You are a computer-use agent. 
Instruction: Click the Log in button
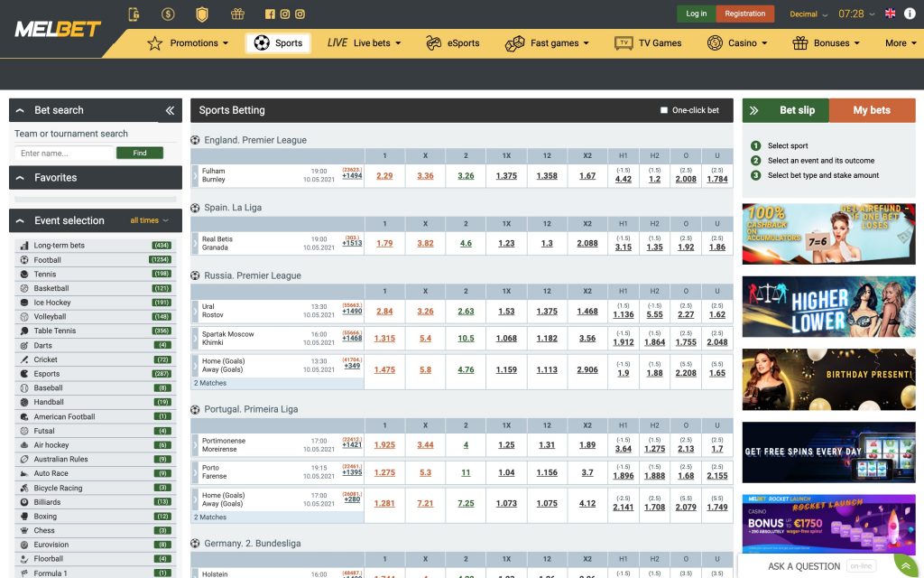click(696, 14)
